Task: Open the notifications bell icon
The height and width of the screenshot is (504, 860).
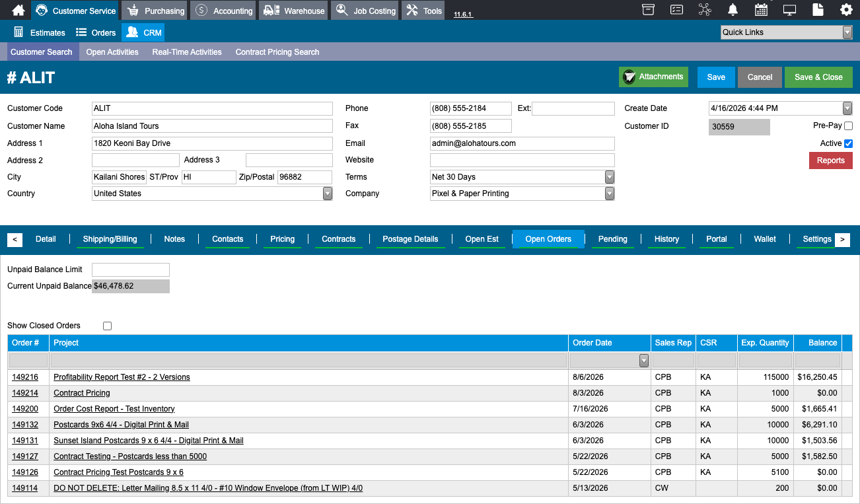Action: (x=733, y=10)
